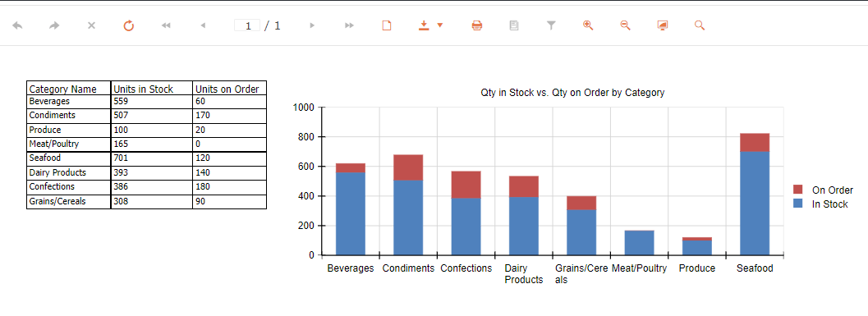Click the Seafood blue In Stock bar
Viewport: 868px width, 316px height.
pos(755,203)
